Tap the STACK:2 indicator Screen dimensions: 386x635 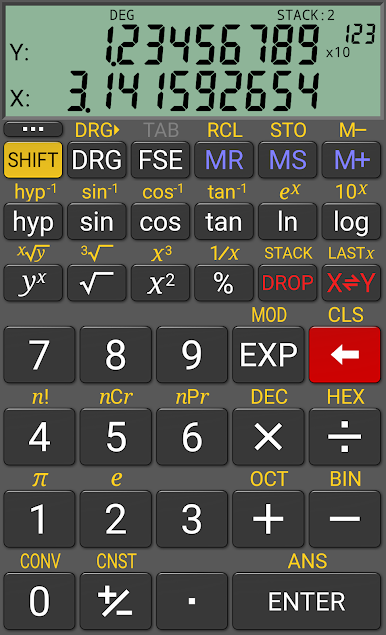306,15
